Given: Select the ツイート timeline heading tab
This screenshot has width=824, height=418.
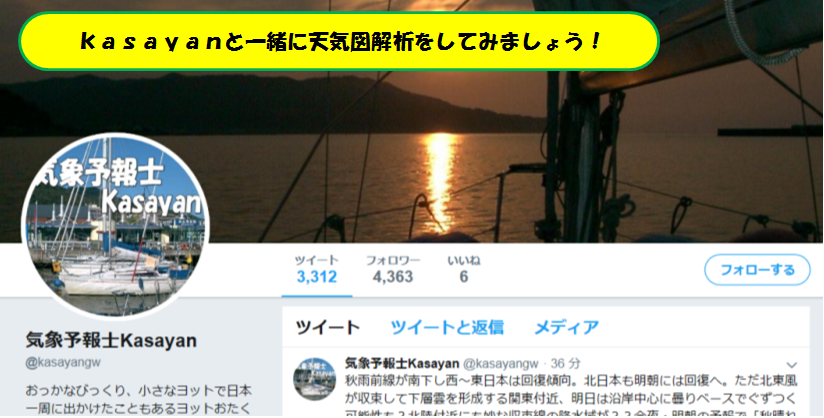Looking at the screenshot, I should pyautogui.click(x=327, y=328).
